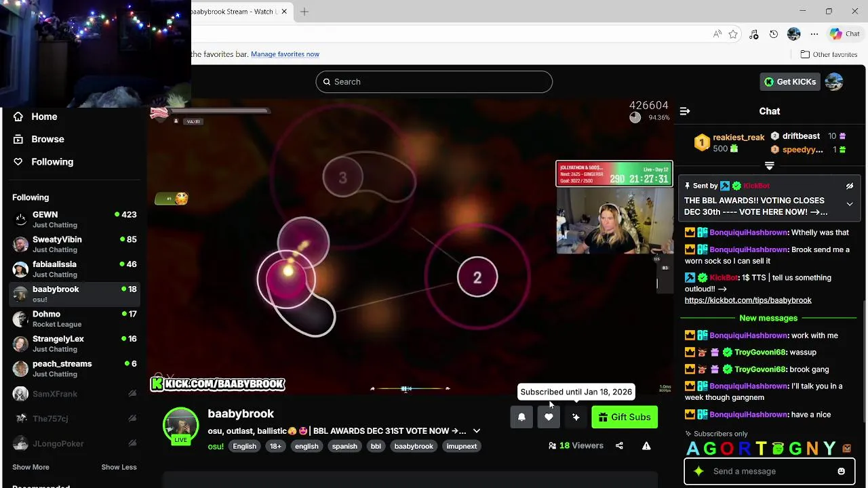
Task: Click the subscriber letter Y emote
Action: [829, 449]
